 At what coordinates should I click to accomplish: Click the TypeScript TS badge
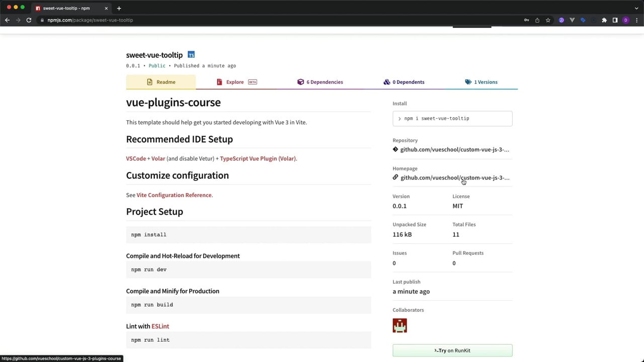click(191, 54)
